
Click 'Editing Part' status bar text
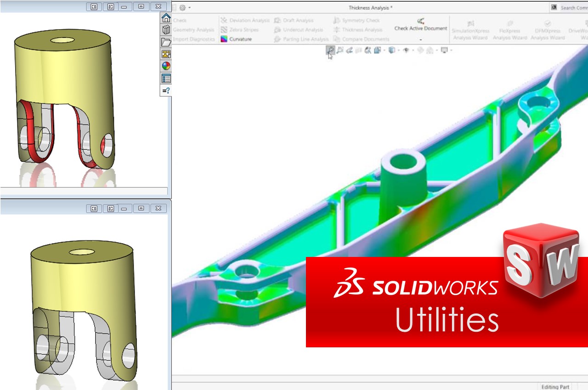point(555,386)
